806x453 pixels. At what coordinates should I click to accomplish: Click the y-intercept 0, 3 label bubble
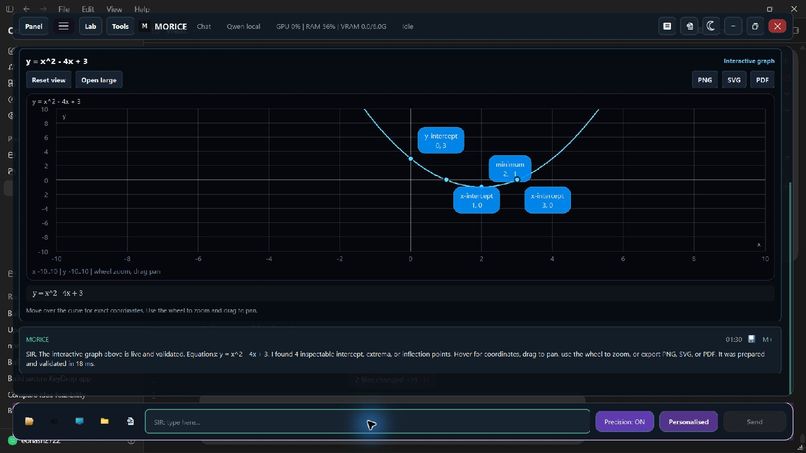441,140
